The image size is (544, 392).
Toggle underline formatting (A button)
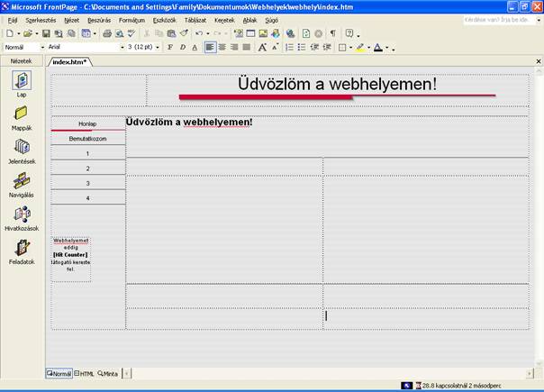(x=195, y=47)
